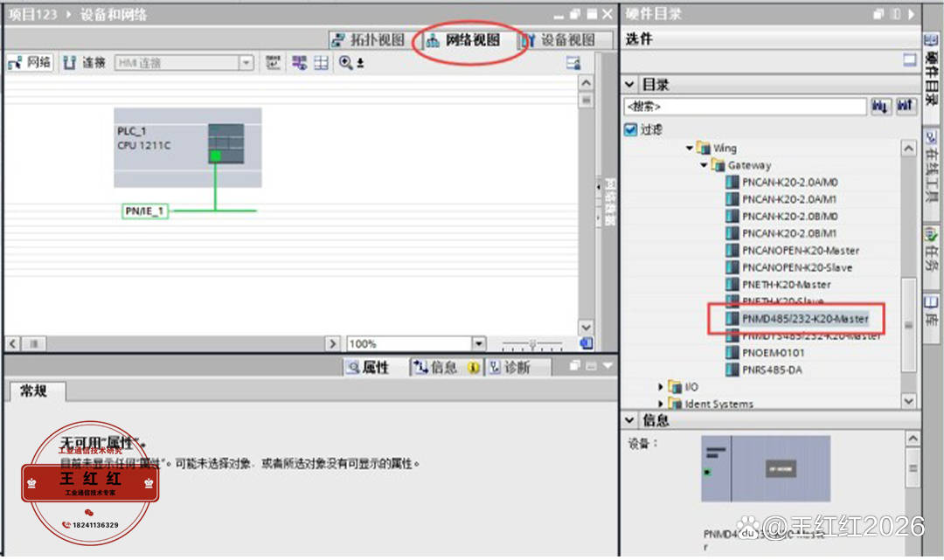Click the 硬件目录 pane float window icon
The width and height of the screenshot is (944, 560).
pos(878,14)
